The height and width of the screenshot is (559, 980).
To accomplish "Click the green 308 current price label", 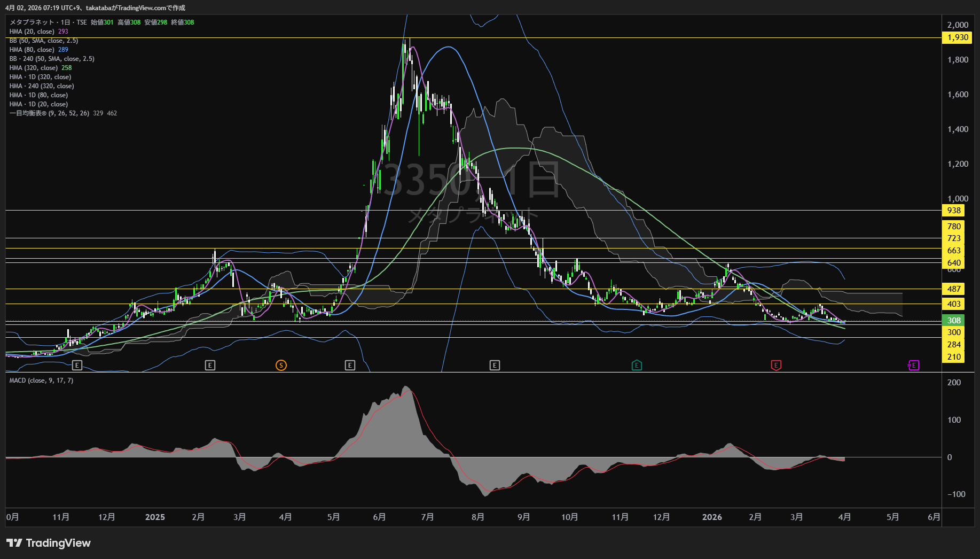I will pos(954,321).
